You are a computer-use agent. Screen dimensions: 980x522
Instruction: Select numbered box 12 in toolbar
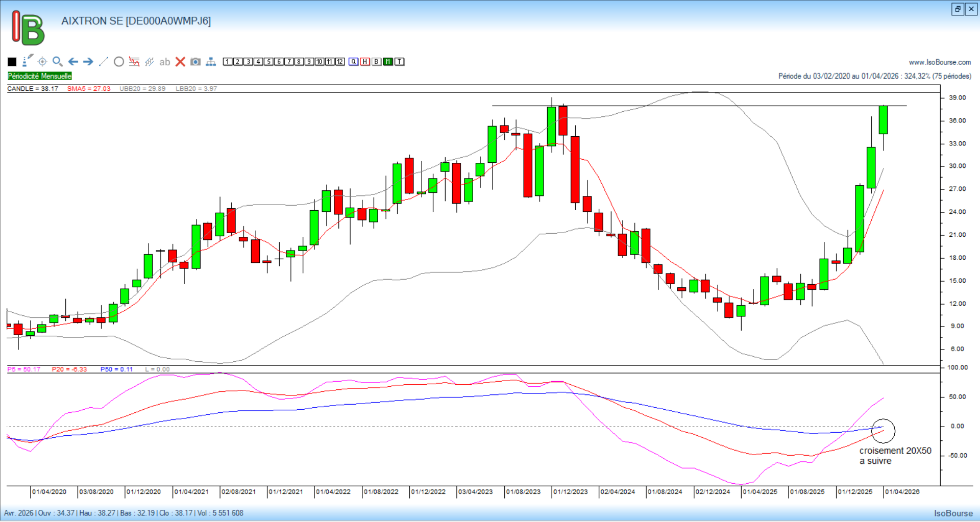coord(340,62)
